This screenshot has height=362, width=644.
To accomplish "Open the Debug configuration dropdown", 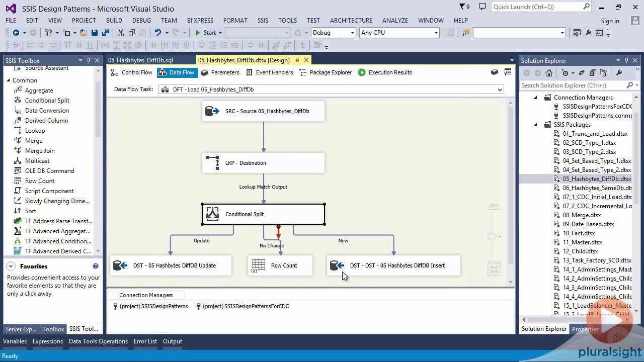I will point(352,33).
